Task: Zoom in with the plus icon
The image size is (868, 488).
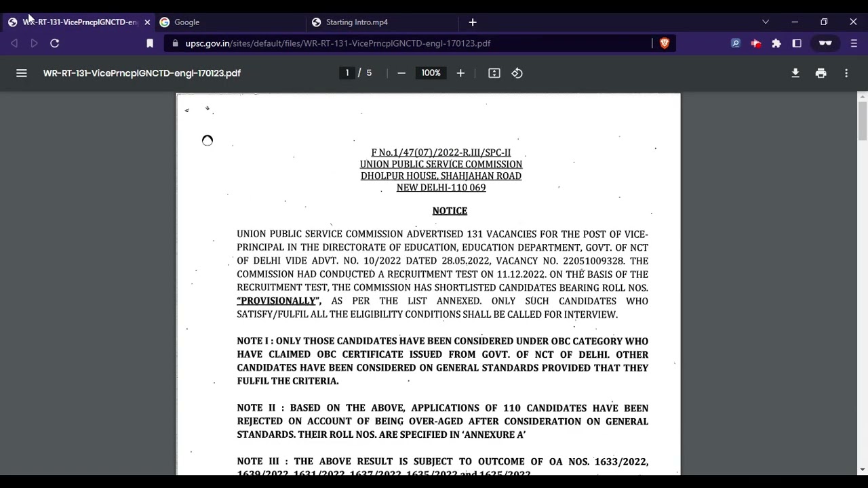Action: click(460, 73)
